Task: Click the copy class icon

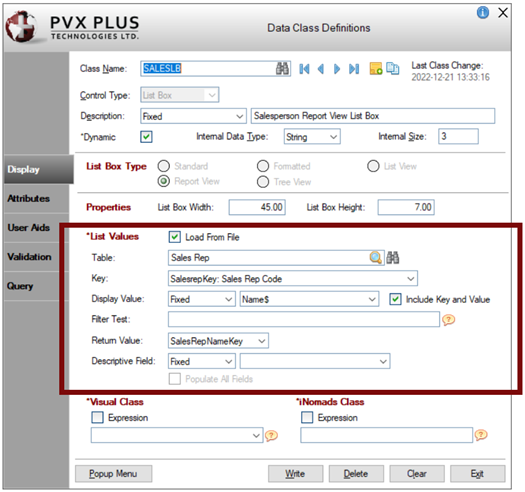Action: 392,68
